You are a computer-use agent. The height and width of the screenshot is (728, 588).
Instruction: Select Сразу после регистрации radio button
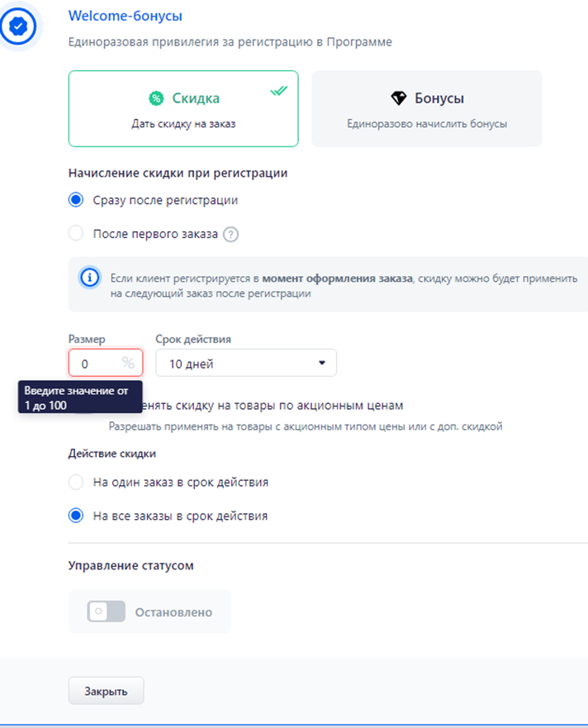tap(76, 200)
